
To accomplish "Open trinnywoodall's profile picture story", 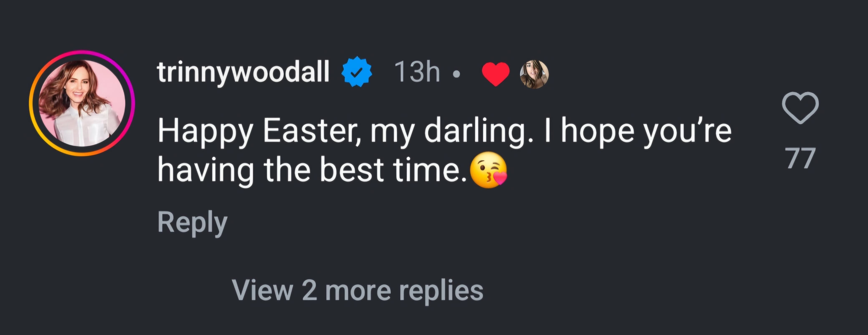I will click(x=82, y=103).
